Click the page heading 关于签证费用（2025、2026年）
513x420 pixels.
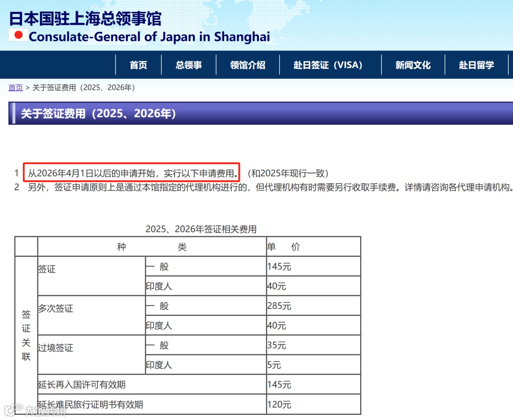[98, 113]
